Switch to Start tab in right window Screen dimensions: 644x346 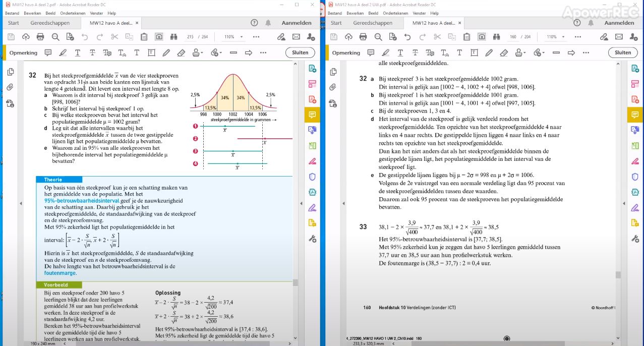(336, 23)
